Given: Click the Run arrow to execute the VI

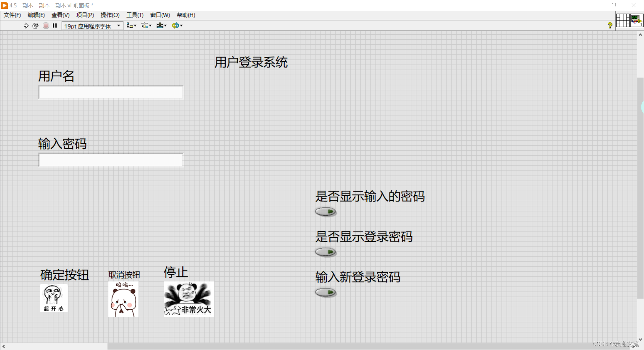Looking at the screenshot, I should (26, 26).
